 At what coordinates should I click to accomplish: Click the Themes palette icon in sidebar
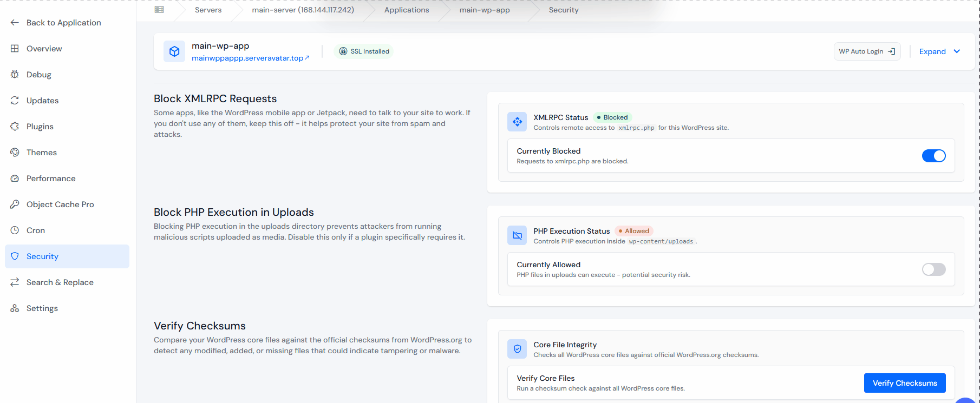coord(15,153)
